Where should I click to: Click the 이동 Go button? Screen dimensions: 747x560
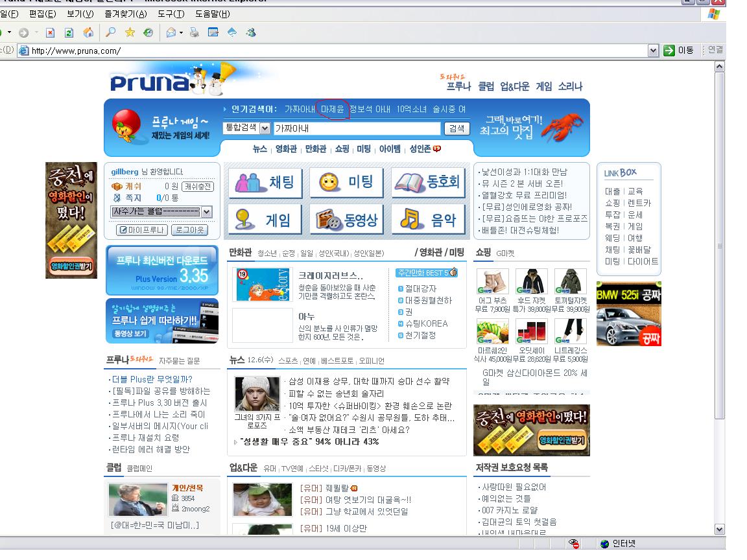[x=678, y=51]
